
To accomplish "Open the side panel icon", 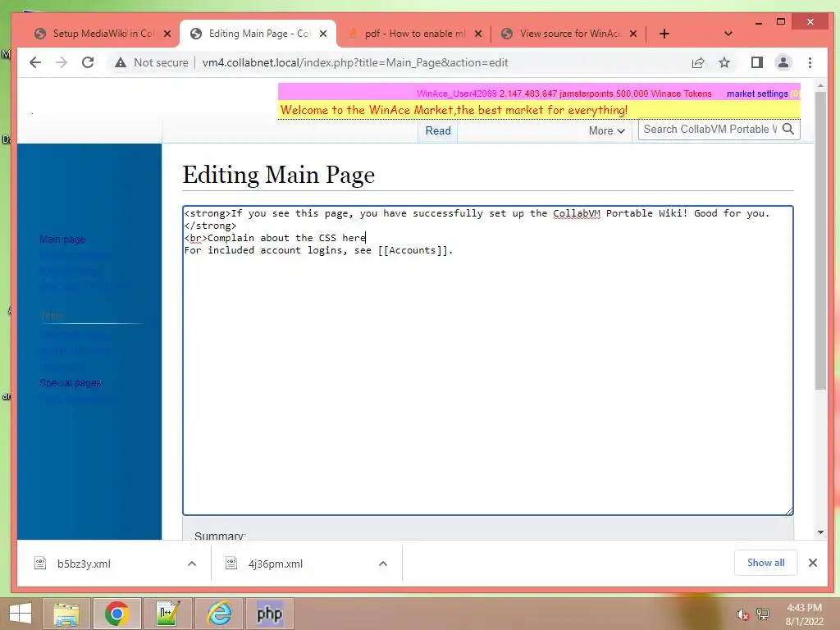I will (x=756, y=62).
